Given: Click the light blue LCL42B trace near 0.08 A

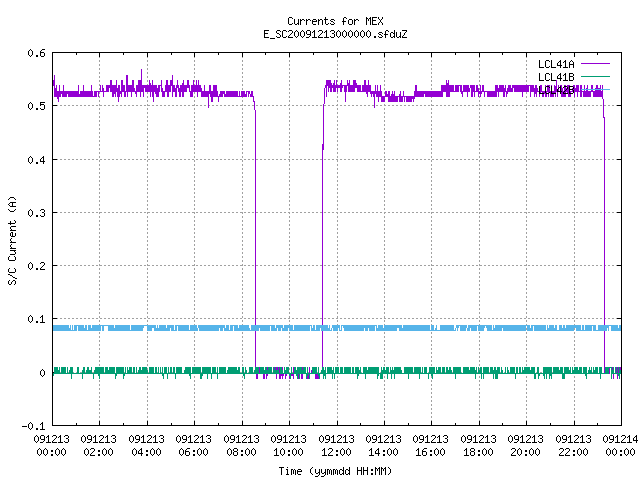Looking at the screenshot, I should pyautogui.click(x=337, y=328).
